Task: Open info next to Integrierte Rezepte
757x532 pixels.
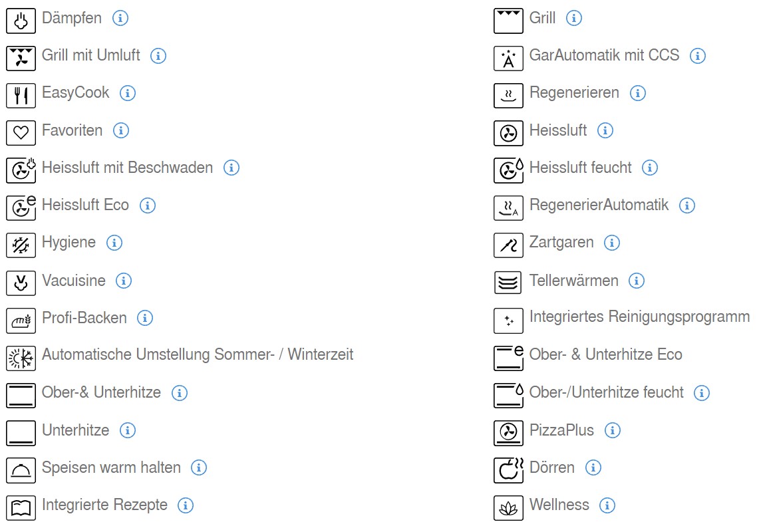Action: click(186, 505)
